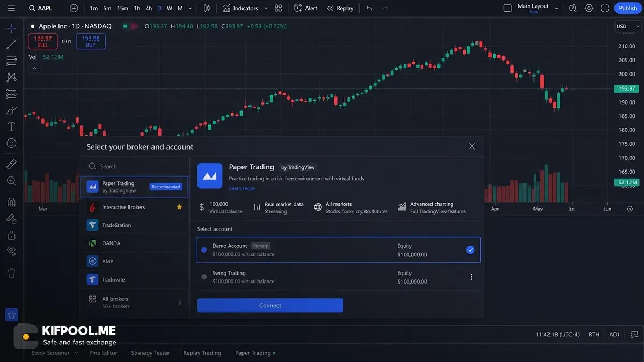Undo the last chart action
The width and height of the screenshot is (644, 362).
(x=369, y=8)
